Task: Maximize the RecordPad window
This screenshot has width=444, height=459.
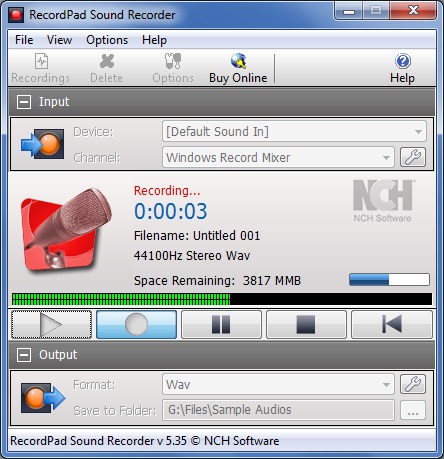Action: pos(376,11)
